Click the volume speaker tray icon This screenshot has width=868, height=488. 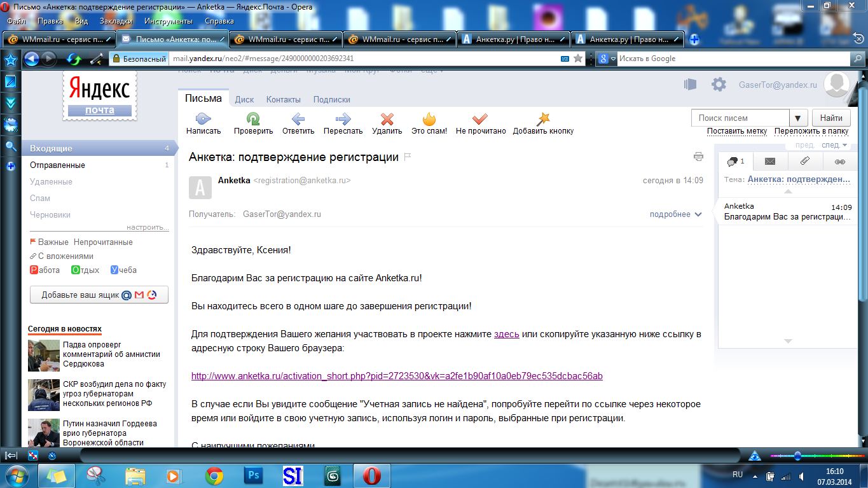pyautogui.click(x=803, y=476)
